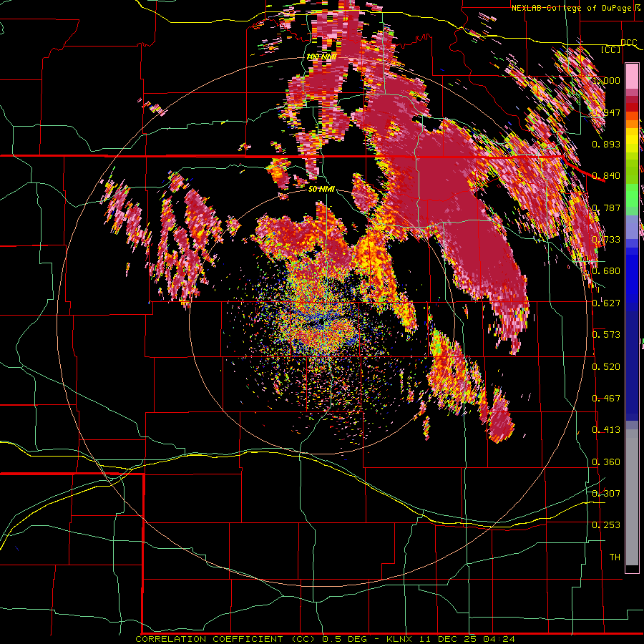Viewport: 644px width, 644px height.
Task: Click the "0.840" scale value
Action: (x=607, y=176)
